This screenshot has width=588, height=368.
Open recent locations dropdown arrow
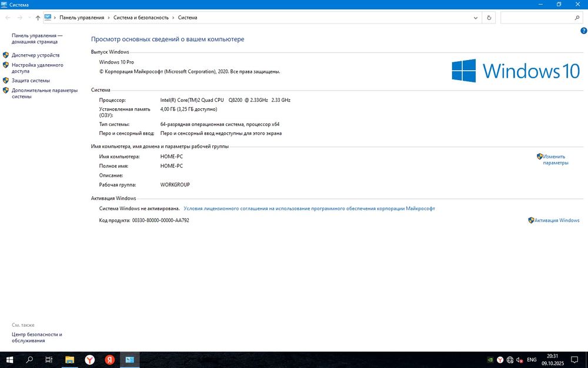tap(29, 18)
